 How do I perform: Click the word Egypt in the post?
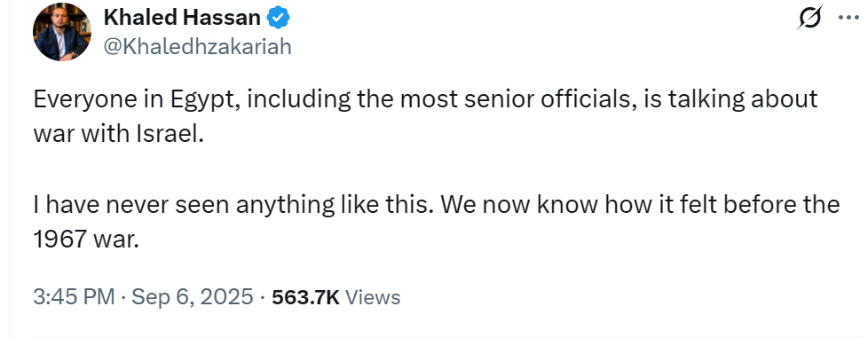pyautogui.click(x=207, y=100)
